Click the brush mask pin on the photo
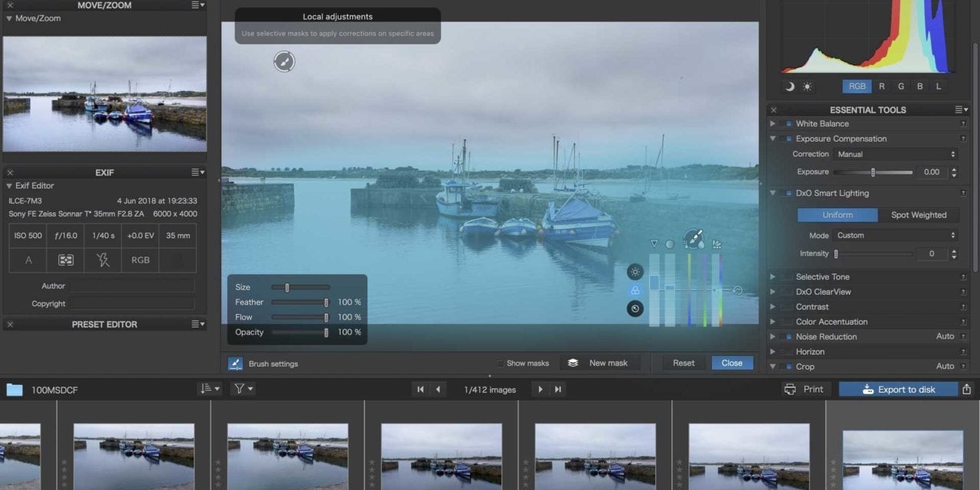 coord(284,61)
